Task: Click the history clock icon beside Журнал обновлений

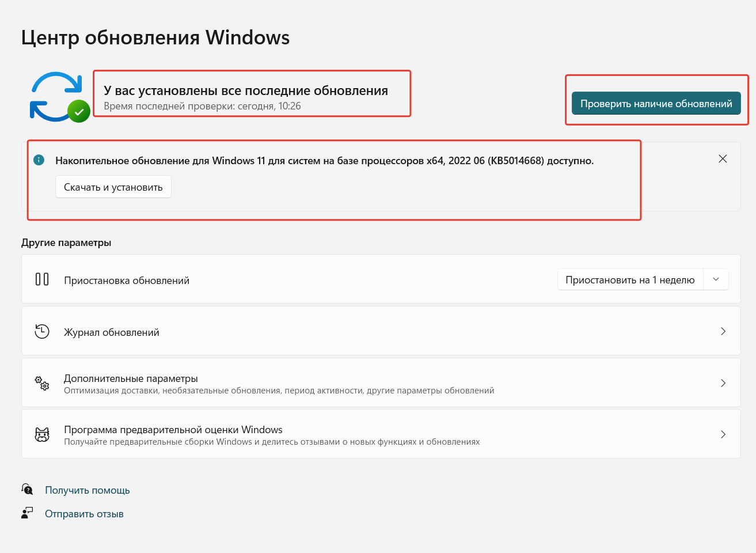Action: [x=42, y=331]
